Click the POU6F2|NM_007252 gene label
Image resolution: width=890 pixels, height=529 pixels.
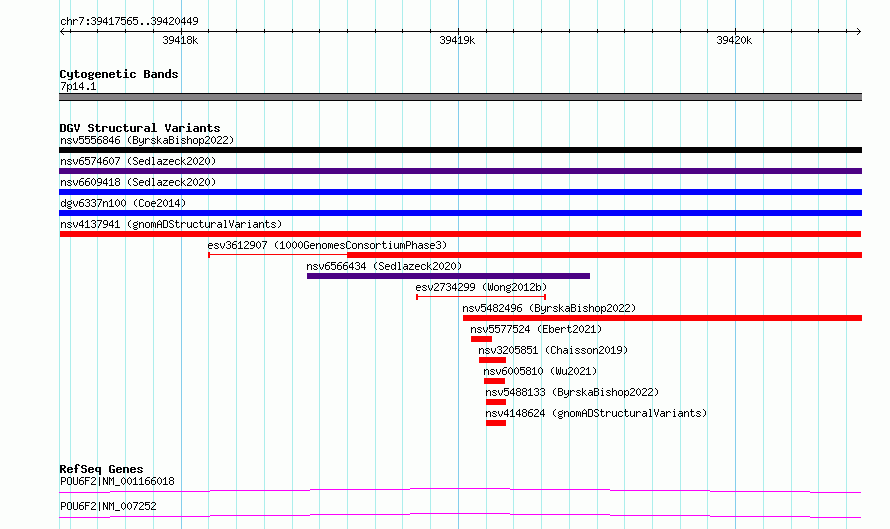(x=108, y=506)
